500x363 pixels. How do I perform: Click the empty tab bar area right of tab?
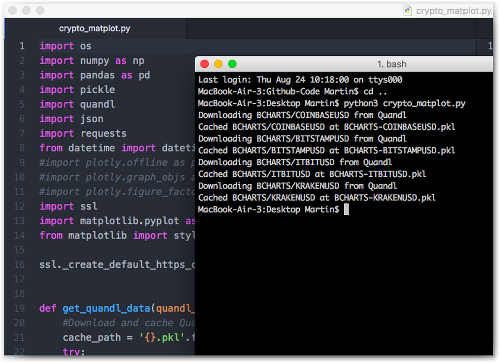coord(331,29)
